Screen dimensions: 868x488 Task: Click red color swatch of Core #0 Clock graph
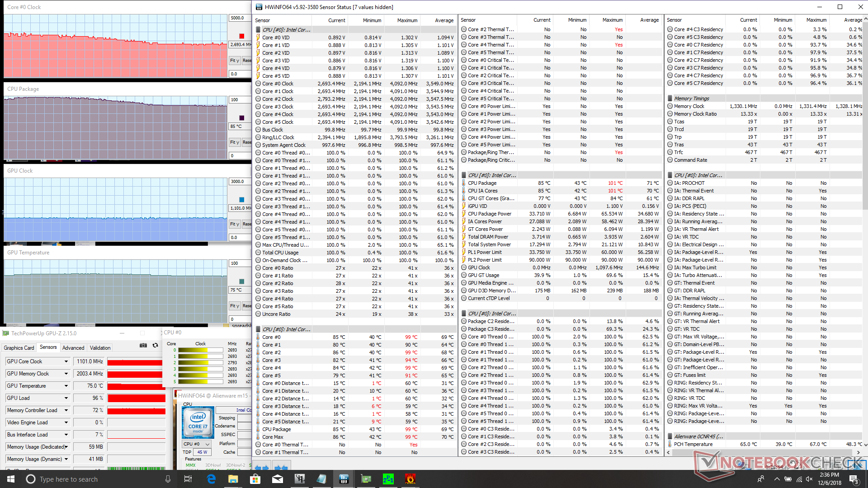[x=241, y=36]
